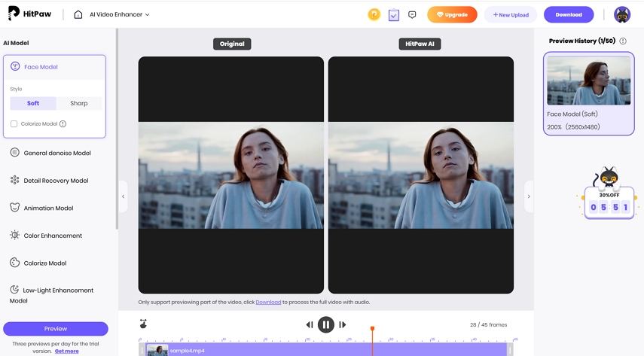Click the Original video preview
The height and width of the screenshot is (356, 644).
pos(230,175)
